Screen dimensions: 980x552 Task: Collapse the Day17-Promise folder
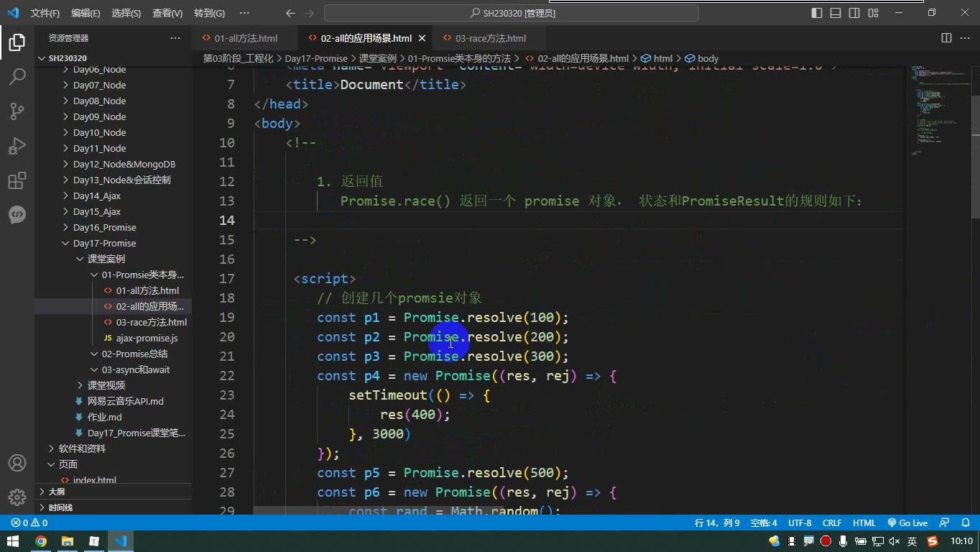(104, 243)
